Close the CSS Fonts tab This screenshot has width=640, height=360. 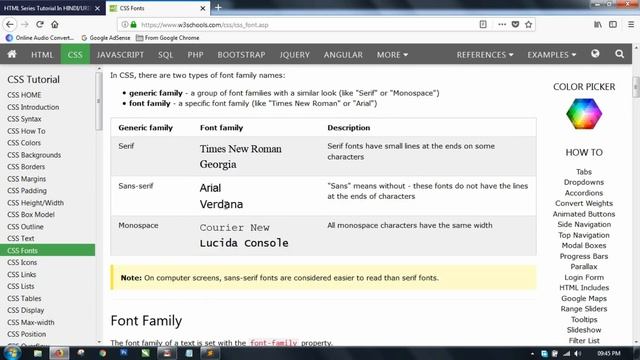click(202, 8)
